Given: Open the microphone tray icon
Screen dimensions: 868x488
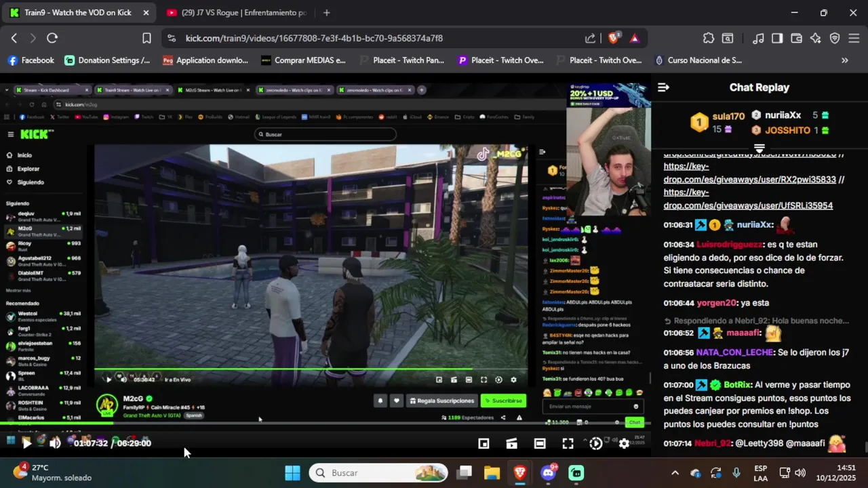Looking at the screenshot, I should coord(736,472).
